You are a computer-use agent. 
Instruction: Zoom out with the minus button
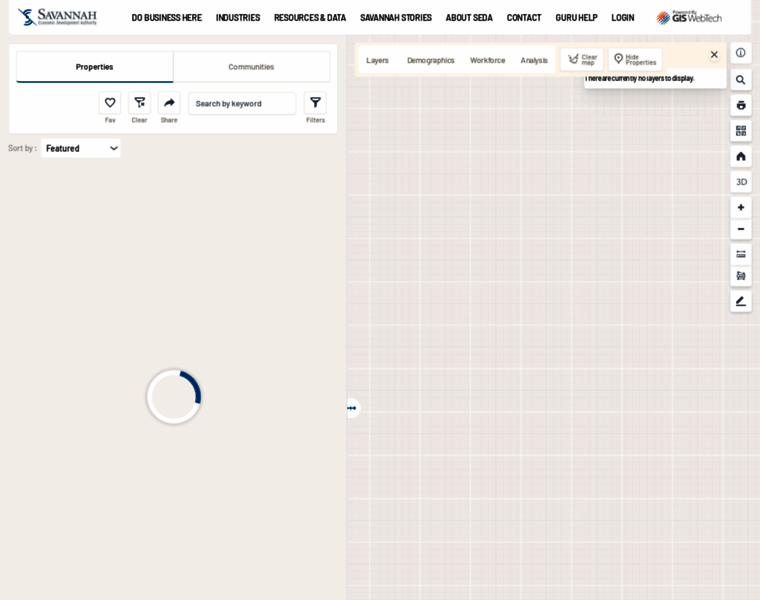tap(741, 229)
